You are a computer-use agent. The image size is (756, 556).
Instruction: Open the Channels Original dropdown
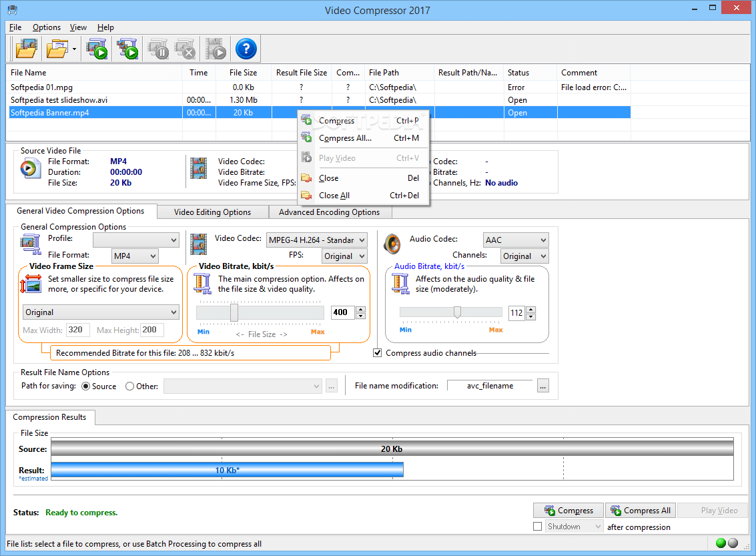[524, 256]
